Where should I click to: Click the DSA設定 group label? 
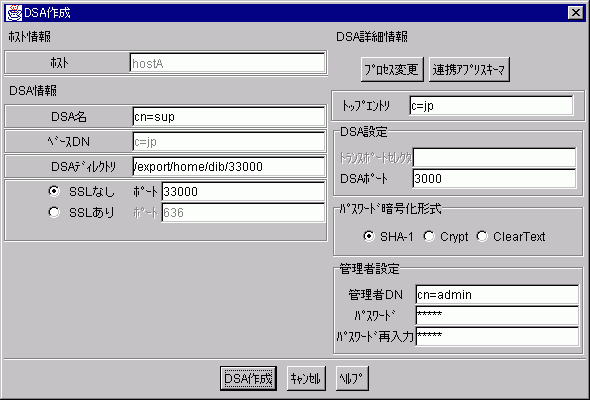(363, 132)
